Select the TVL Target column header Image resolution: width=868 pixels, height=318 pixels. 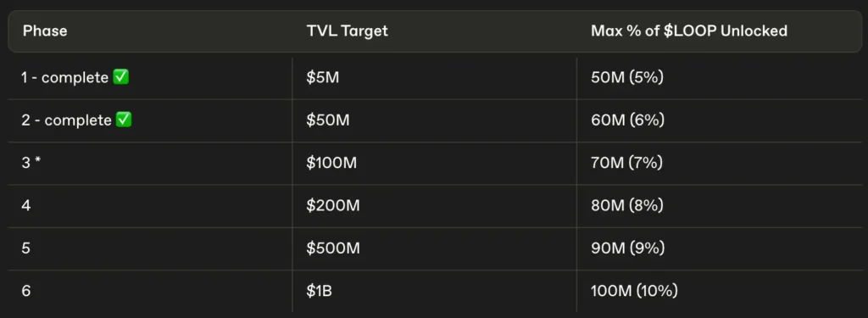(347, 31)
